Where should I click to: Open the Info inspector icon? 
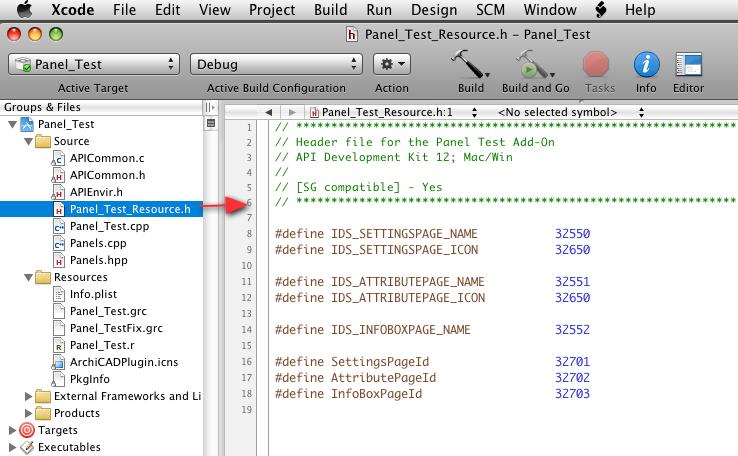[646, 64]
